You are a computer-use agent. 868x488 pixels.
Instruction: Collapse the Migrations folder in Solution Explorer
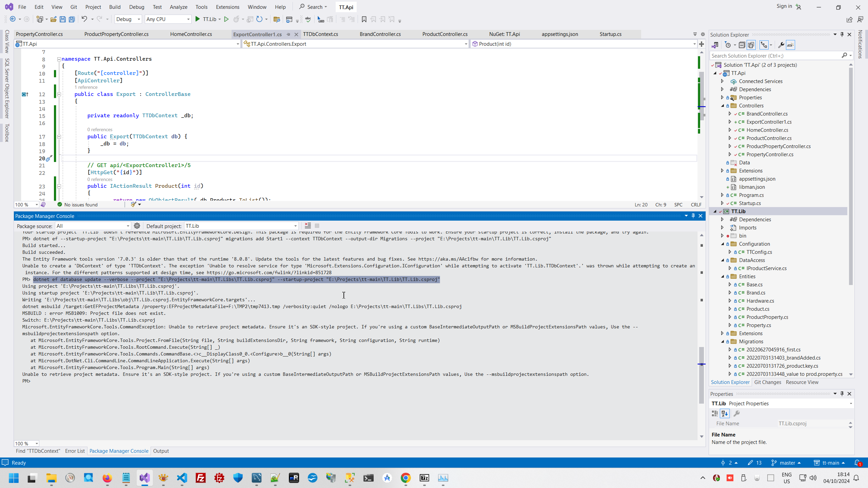[x=723, y=342]
